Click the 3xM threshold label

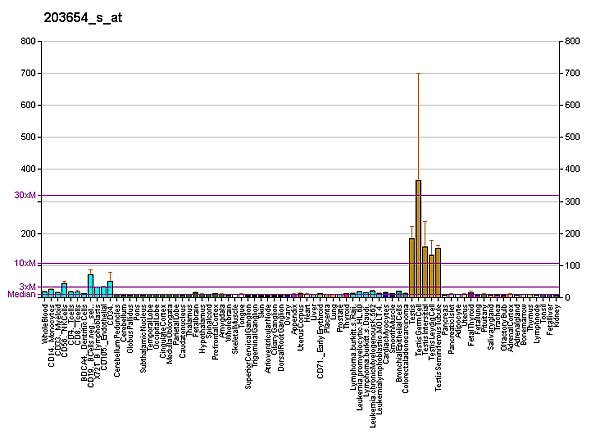coord(27,287)
